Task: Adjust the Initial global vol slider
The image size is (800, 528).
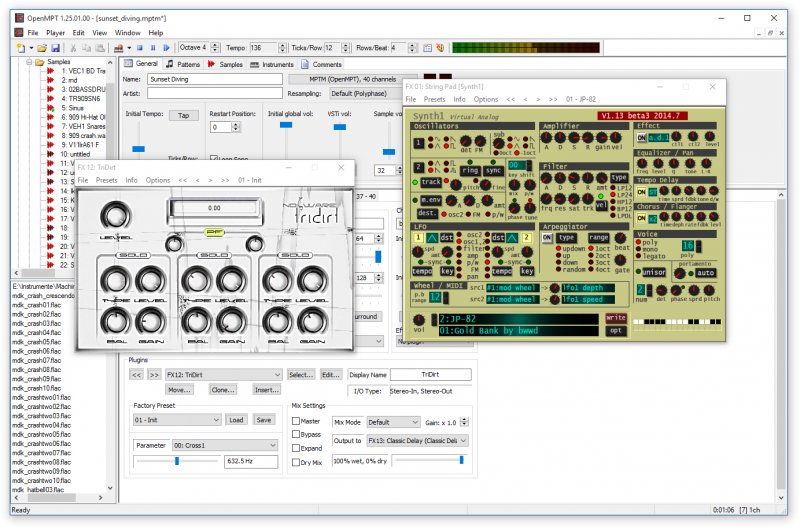Action: coord(286,124)
